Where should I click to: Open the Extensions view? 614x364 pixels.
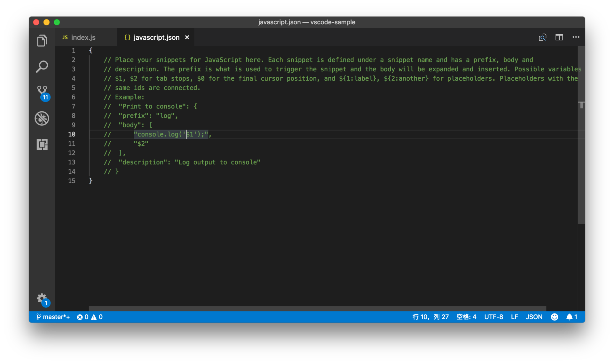click(x=42, y=144)
